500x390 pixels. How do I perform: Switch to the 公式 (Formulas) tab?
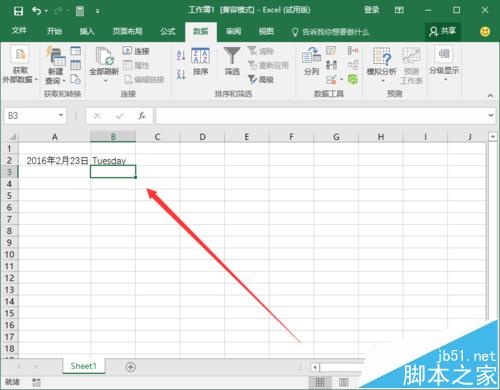(168, 31)
